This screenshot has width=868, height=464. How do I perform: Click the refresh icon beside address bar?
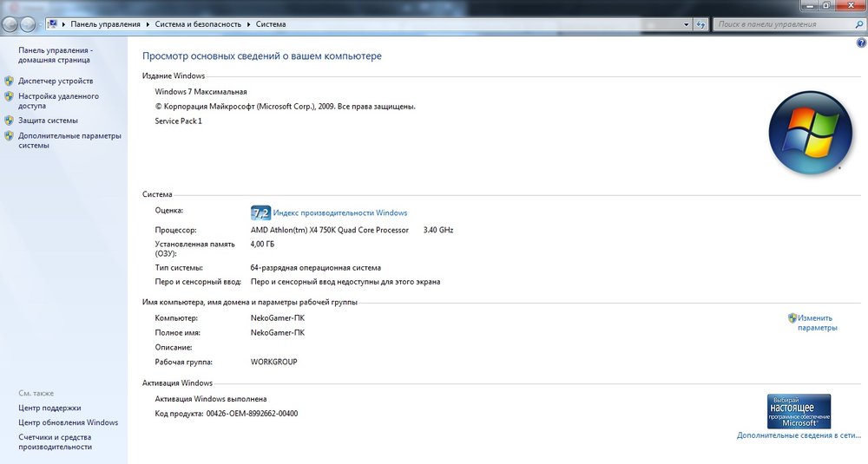(x=700, y=24)
